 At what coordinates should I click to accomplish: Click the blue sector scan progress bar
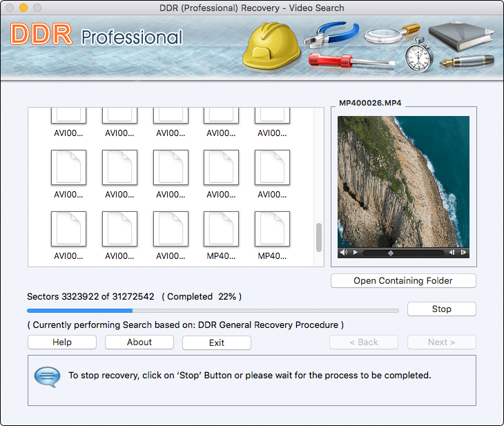(213, 311)
